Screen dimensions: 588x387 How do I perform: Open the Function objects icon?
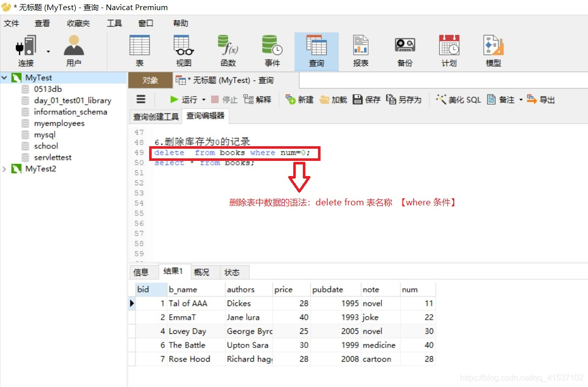pyautogui.click(x=228, y=51)
